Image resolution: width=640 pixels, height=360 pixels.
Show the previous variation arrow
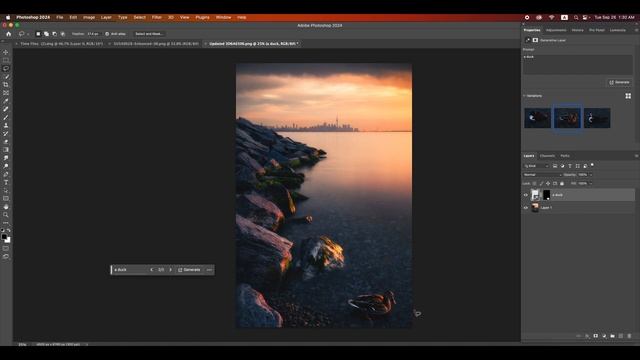[x=152, y=270]
